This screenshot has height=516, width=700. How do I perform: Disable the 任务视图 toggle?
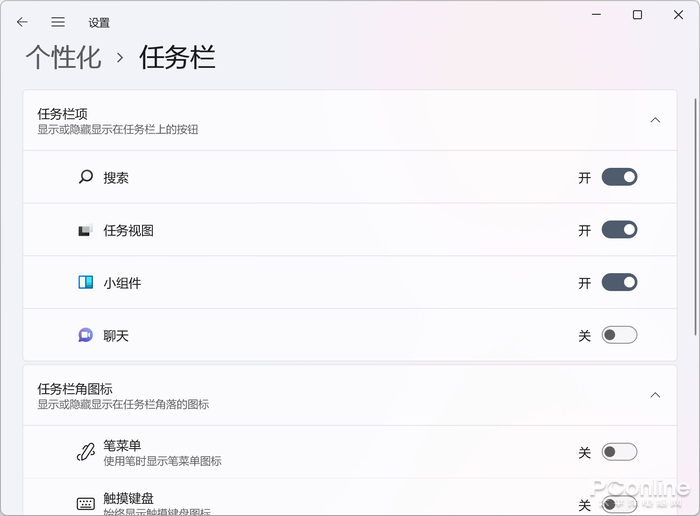pos(619,230)
